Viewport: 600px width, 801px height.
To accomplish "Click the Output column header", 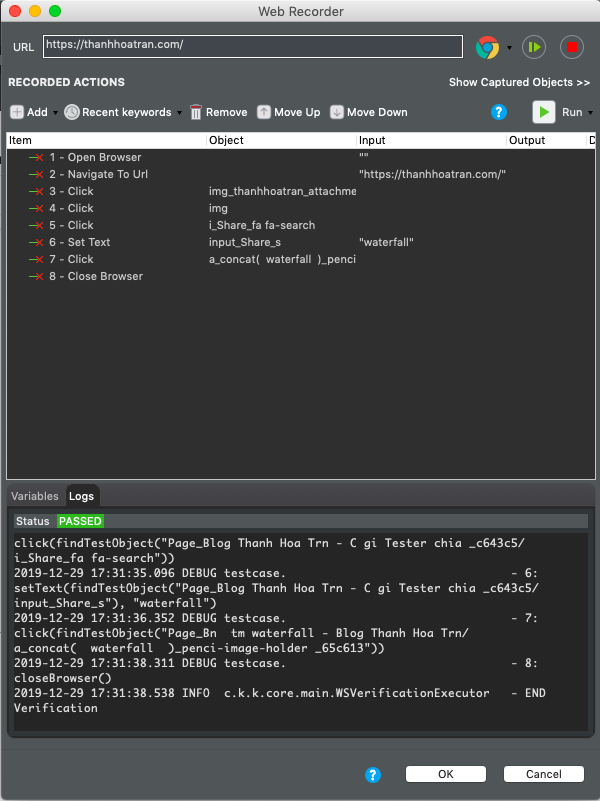I will coord(546,140).
